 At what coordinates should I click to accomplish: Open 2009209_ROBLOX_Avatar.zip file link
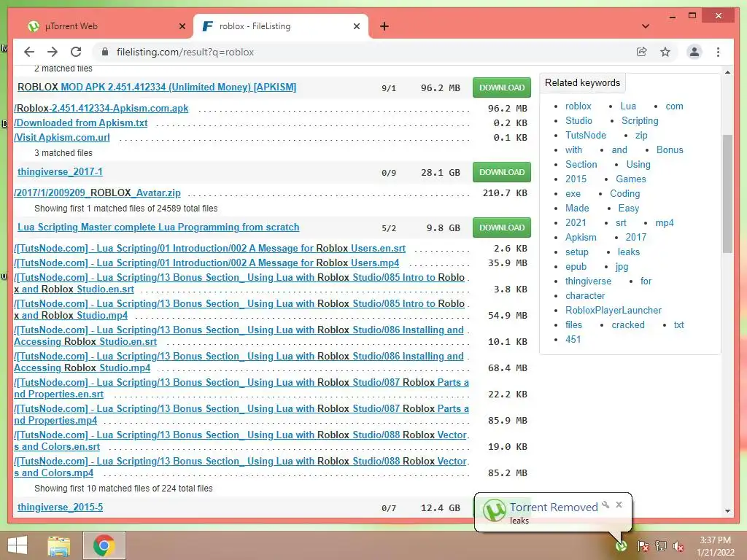point(97,192)
